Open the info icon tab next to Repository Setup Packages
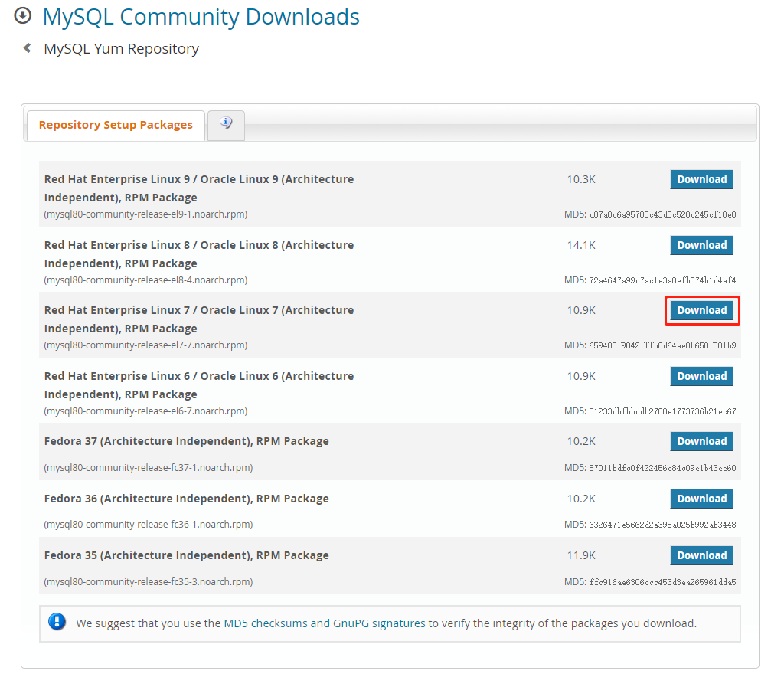 tap(225, 123)
